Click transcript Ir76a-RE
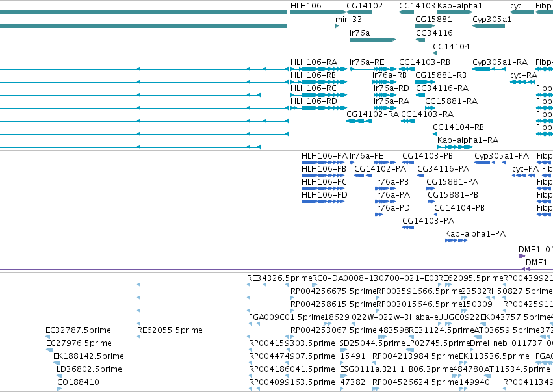The image size is (553, 392). [367, 62]
